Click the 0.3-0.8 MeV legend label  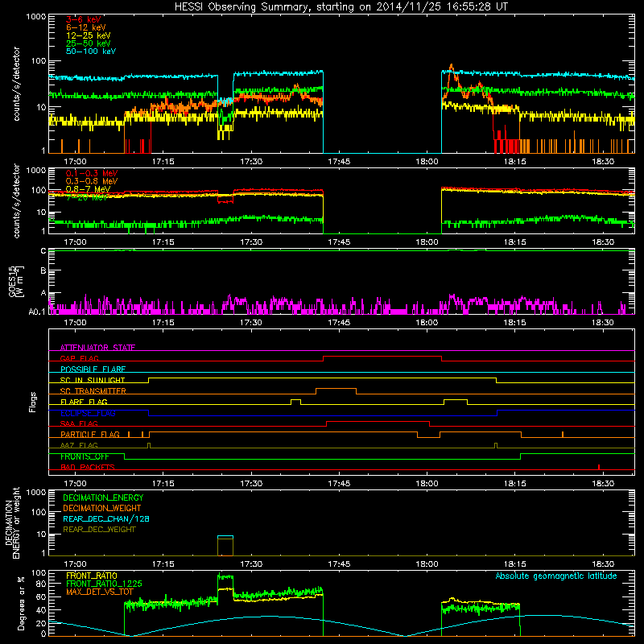coord(92,181)
